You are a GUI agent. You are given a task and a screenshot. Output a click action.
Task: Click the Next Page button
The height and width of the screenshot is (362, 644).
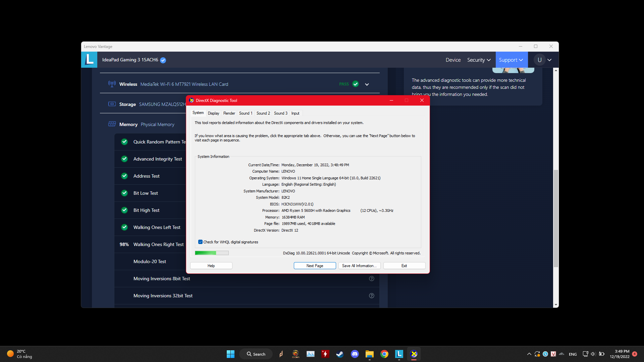315,266
